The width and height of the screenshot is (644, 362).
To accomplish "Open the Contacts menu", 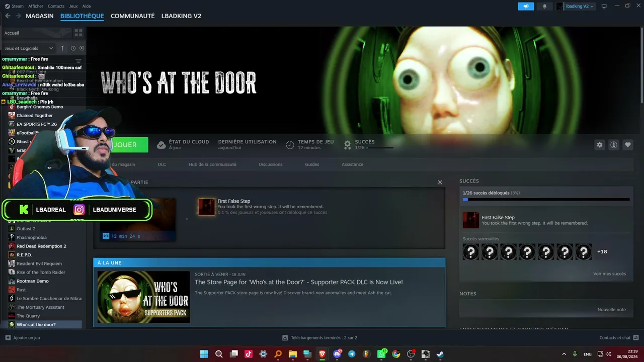I will tap(56, 6).
